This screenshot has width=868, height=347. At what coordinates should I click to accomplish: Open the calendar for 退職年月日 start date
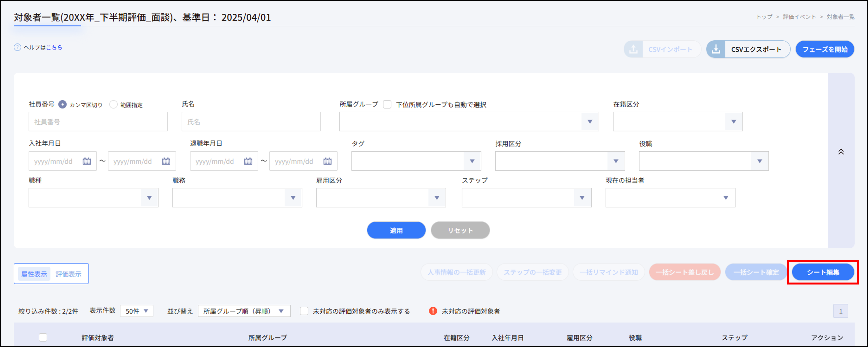(248, 161)
